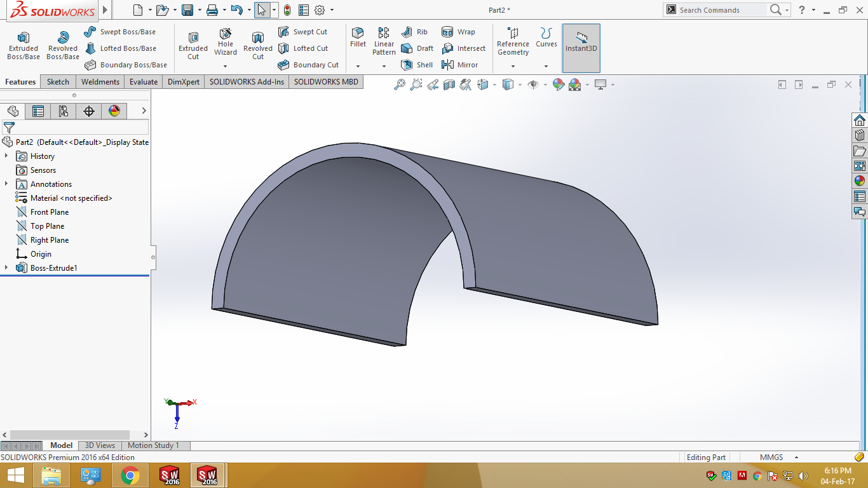The width and height of the screenshot is (868, 488).
Task: Open the Linear Pattern dropdown arrow
Action: tap(384, 66)
